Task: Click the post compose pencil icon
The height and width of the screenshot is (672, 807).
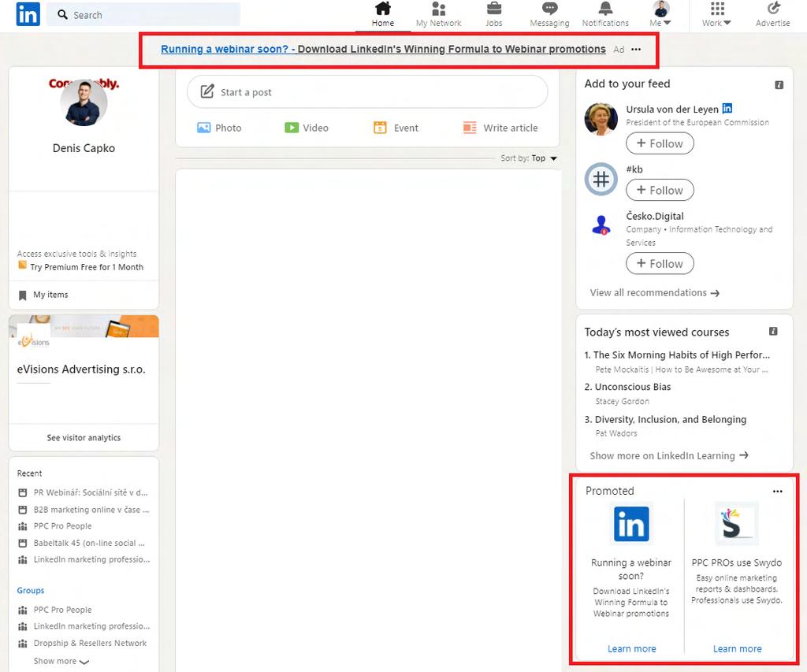Action: click(x=207, y=91)
